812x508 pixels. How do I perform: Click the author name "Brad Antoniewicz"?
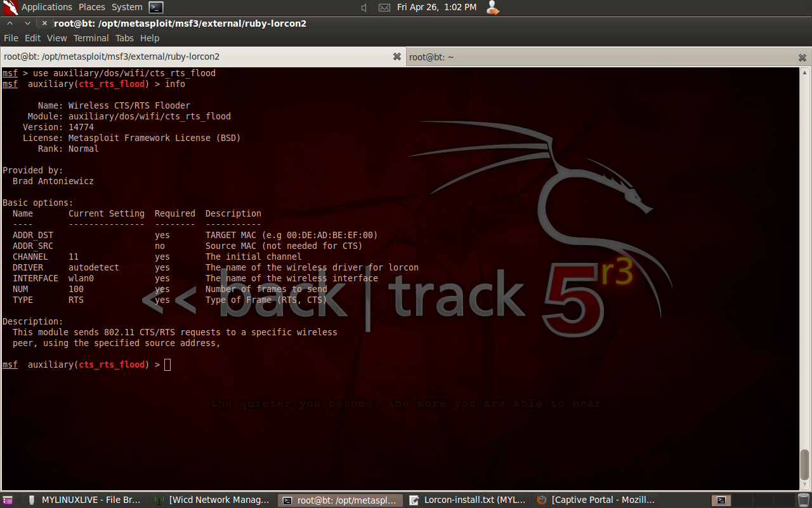tap(53, 181)
